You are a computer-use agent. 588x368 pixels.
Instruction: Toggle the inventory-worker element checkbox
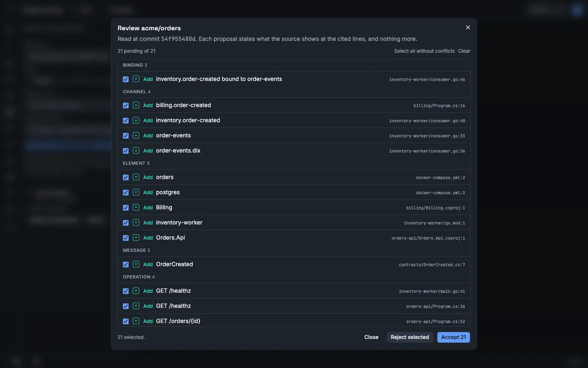(126, 223)
